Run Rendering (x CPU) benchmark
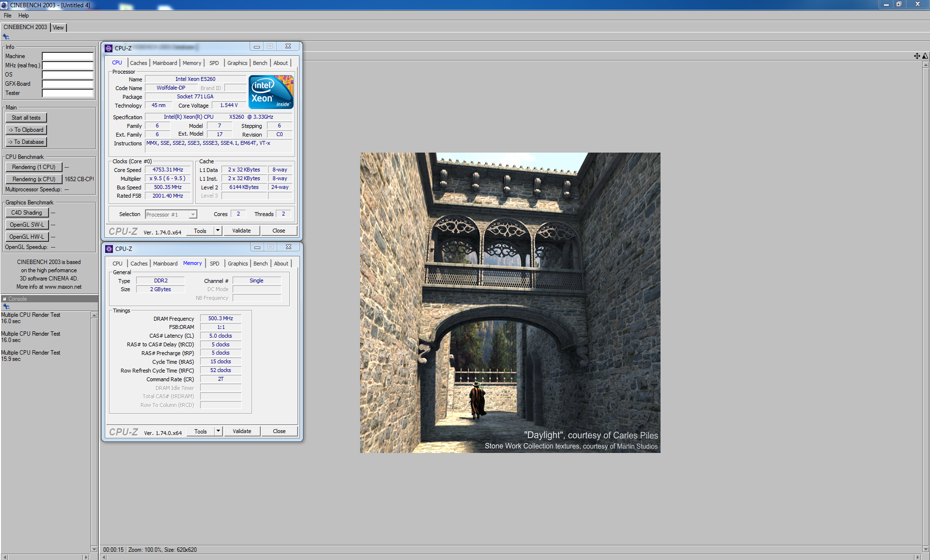The height and width of the screenshot is (560, 930). click(34, 179)
